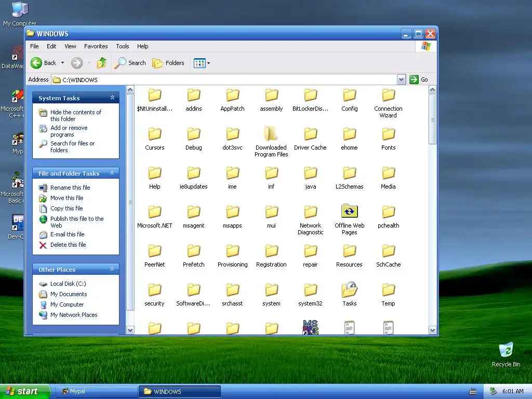Collapse the File and Folder Tasks panel
Screen dimensions: 532x399
tap(112, 173)
